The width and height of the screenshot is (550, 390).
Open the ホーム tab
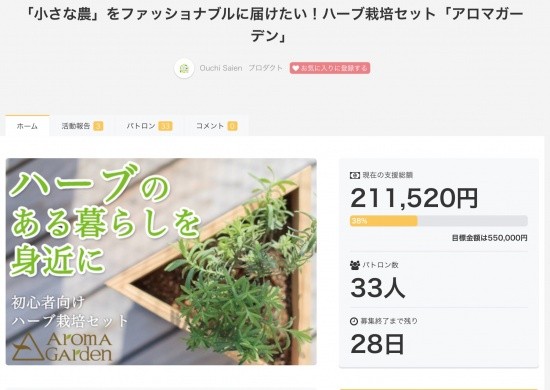(x=27, y=126)
